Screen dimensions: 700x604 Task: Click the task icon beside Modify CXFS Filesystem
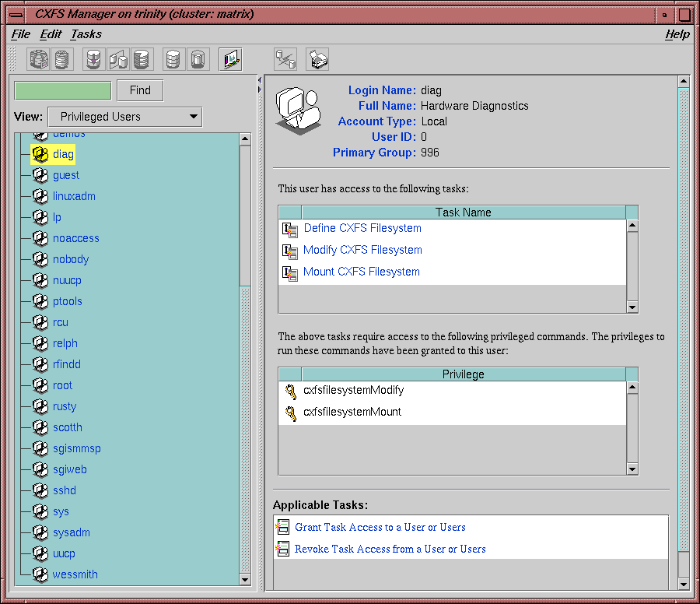(290, 251)
